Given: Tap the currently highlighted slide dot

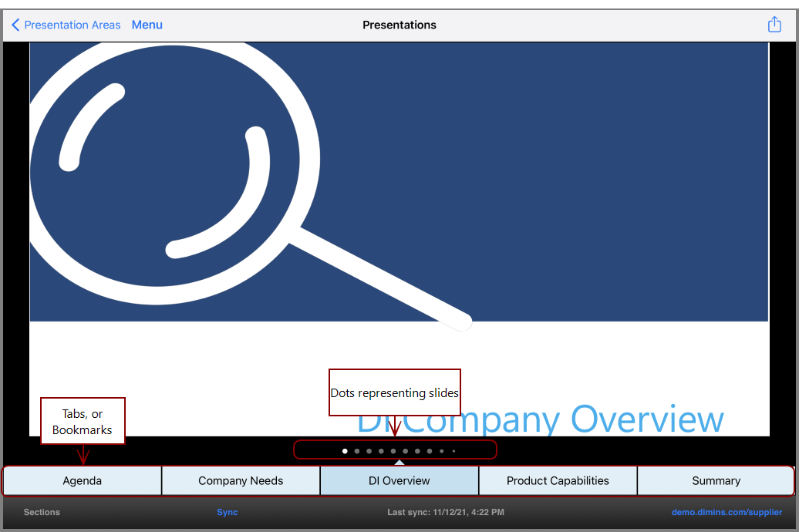Looking at the screenshot, I should [345, 450].
